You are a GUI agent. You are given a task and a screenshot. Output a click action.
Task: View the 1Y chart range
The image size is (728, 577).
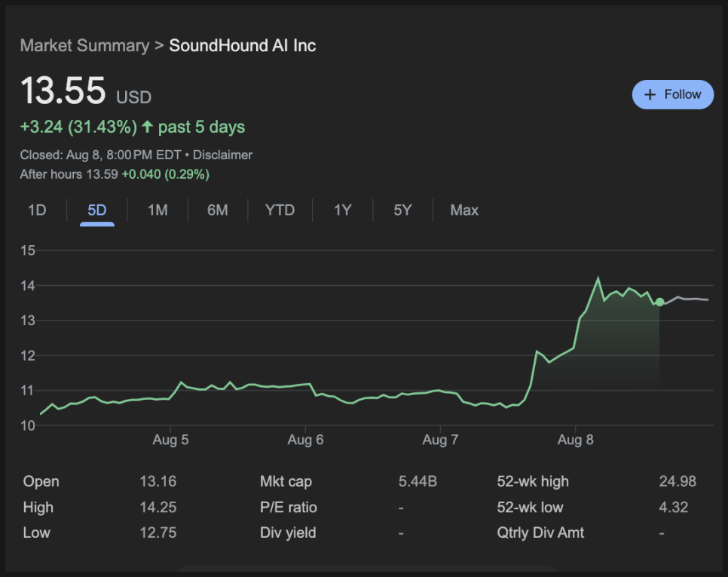click(x=343, y=210)
